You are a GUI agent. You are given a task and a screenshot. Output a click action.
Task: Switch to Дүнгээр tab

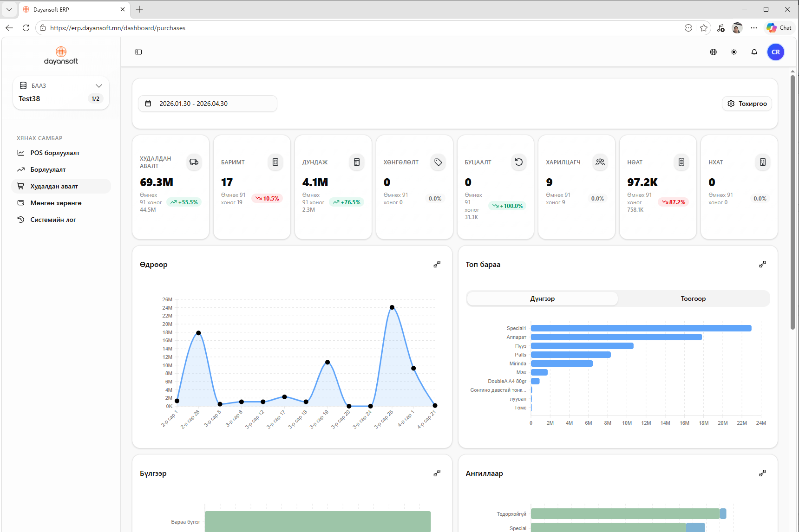[x=543, y=298]
